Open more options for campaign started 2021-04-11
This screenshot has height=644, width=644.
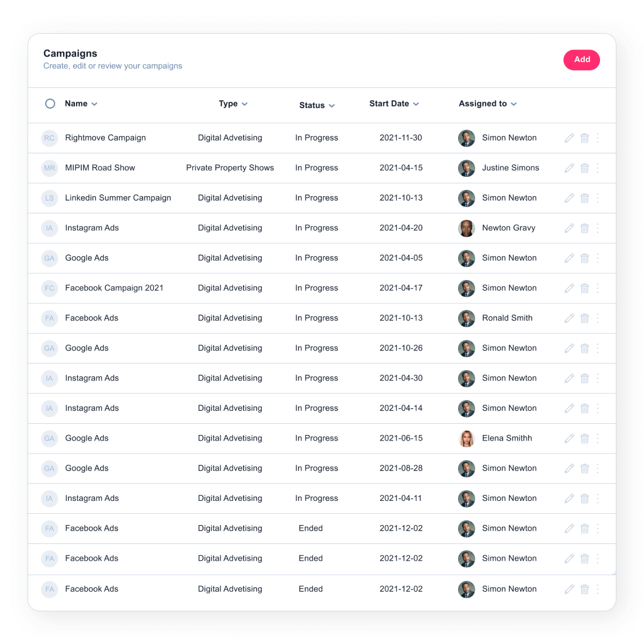pos(598,499)
